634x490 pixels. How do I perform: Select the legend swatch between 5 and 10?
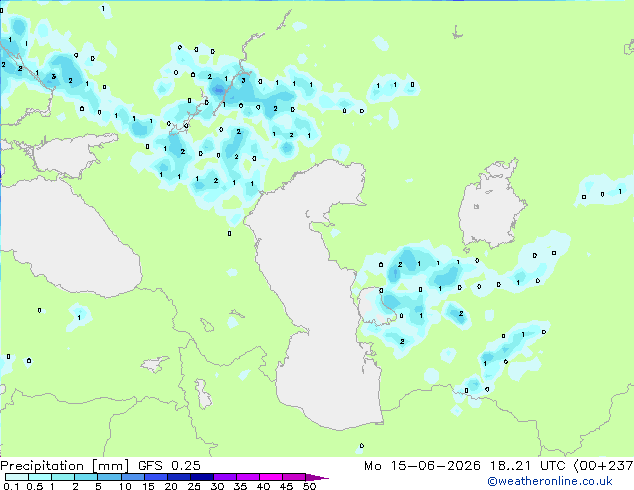coord(109,477)
